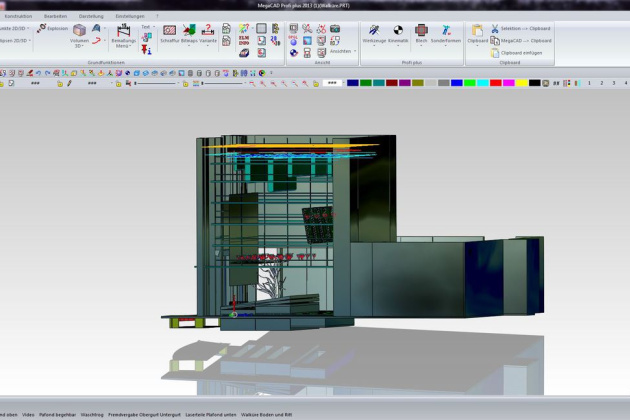Switch to the Bearbeiten ribbon tab

point(56,16)
